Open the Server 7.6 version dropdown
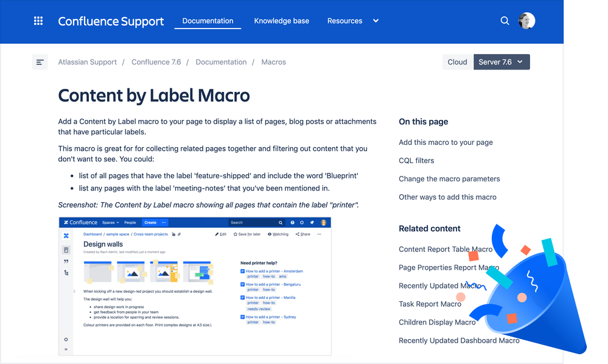Image resolution: width=608 pixels, height=364 pixels. click(501, 62)
